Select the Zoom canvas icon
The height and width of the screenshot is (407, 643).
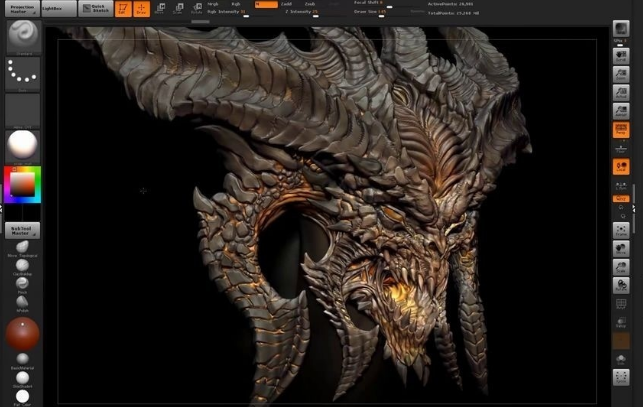click(x=621, y=75)
